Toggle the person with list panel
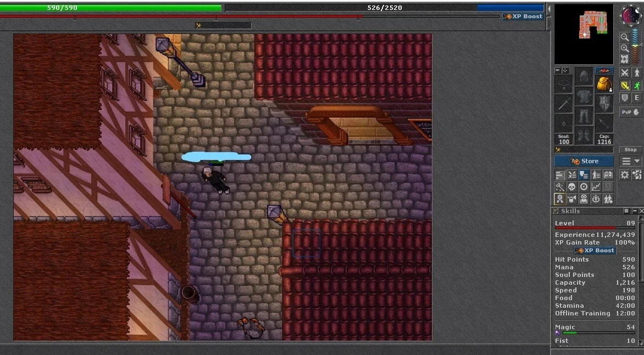This screenshot has width=644, height=355. [596, 175]
